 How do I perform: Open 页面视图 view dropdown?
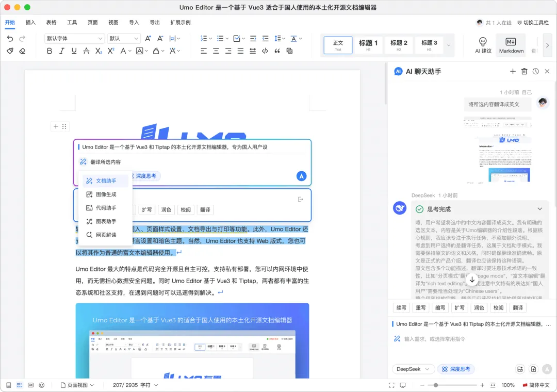(x=77, y=385)
